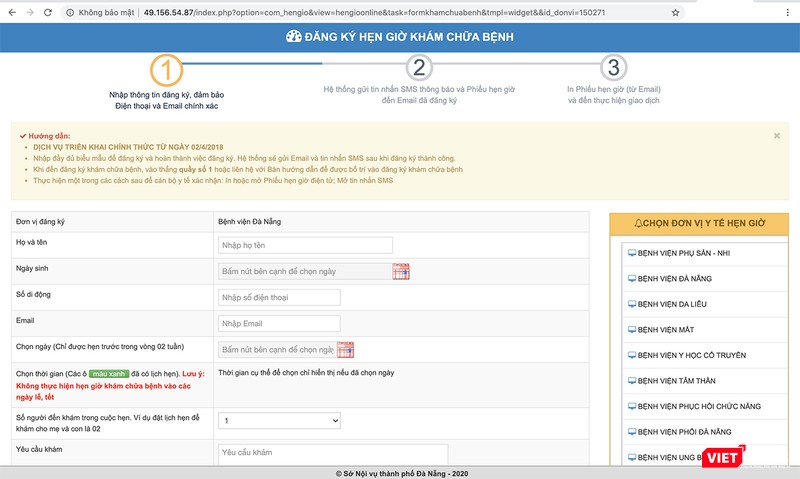This screenshot has width=800, height=479.
Task: Click the 'CHỌN ĐƠN VỊ Y TẾ HẸN GIỜ' panel header
Action: [699, 223]
